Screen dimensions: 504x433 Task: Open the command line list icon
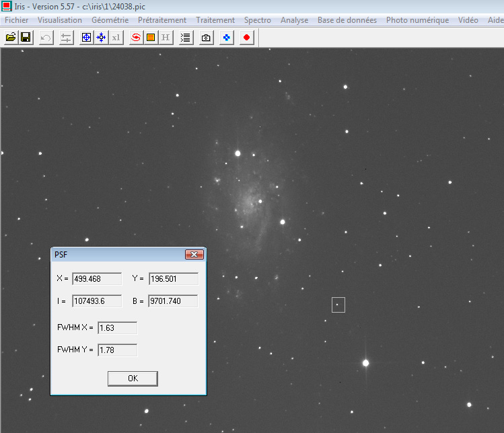click(186, 38)
